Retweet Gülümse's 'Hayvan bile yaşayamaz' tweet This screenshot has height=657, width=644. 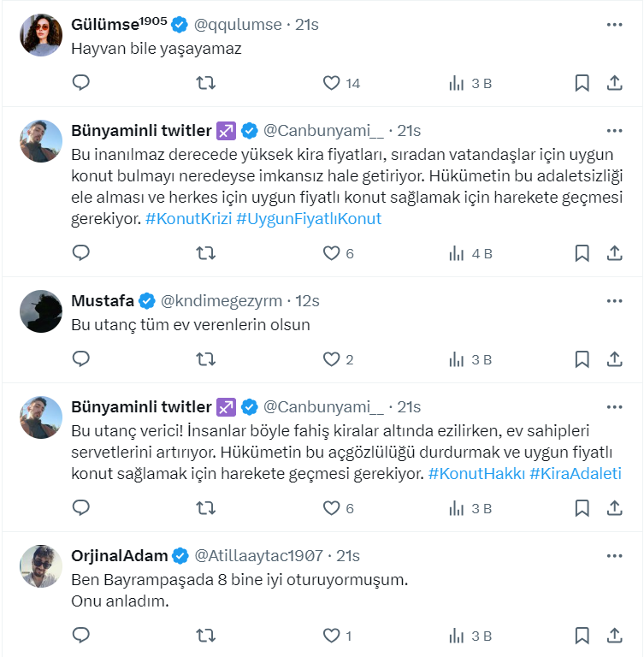coord(206,83)
